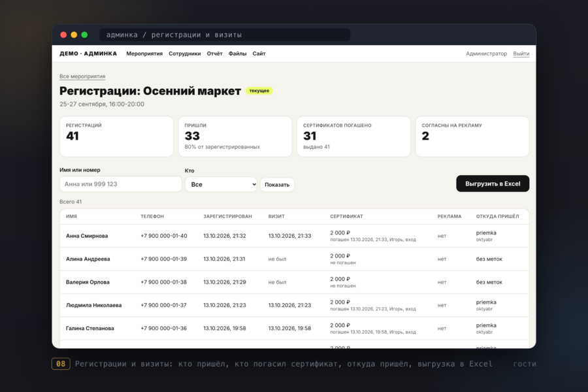Click нет in Анна Смирнова row
588x392 pixels.
coord(442,236)
